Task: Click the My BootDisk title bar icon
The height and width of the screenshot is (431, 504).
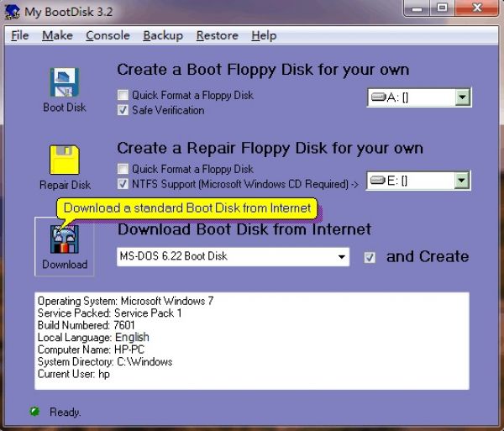Action: click(13, 12)
